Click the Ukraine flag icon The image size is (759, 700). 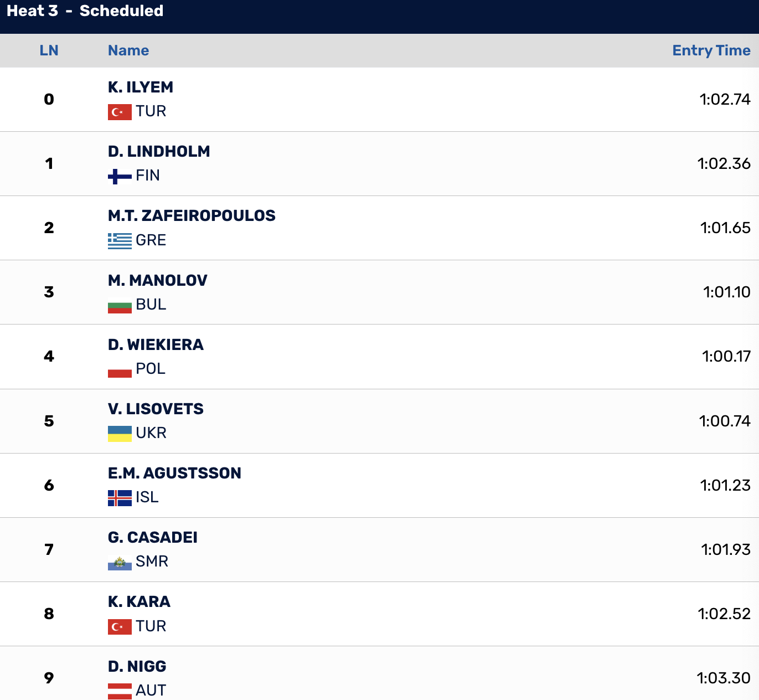pos(120,434)
